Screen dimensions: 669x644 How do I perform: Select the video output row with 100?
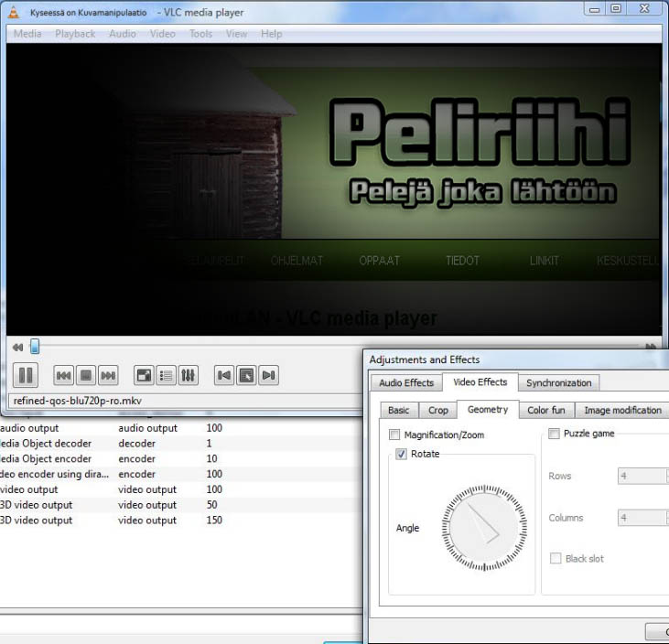[x=181, y=489]
